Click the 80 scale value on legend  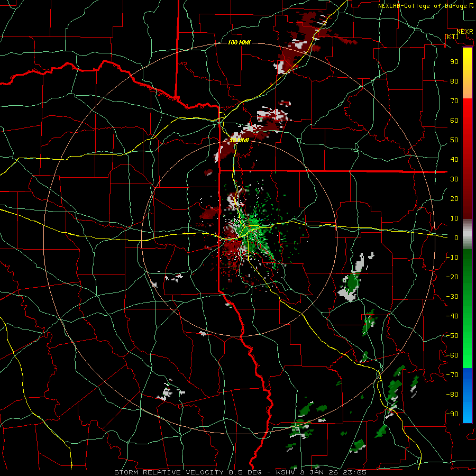coord(454,81)
